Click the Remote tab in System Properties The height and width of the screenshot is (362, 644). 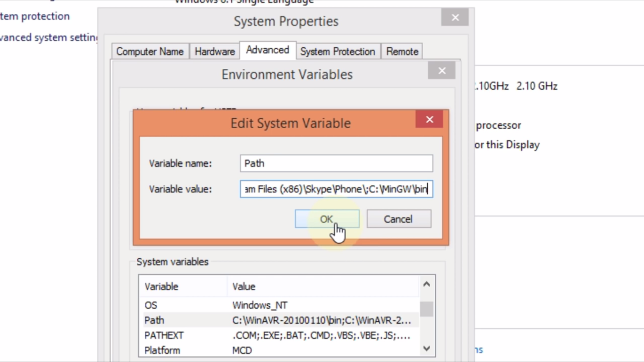(x=402, y=52)
